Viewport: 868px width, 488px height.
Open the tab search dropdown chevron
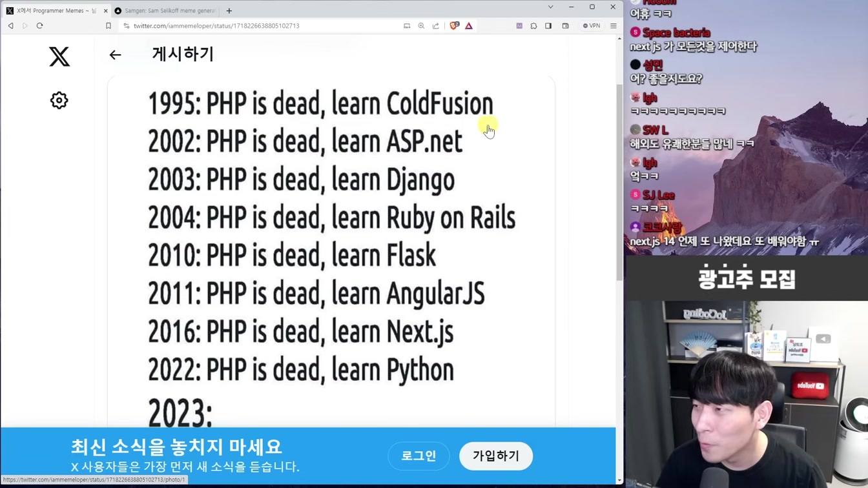coord(550,7)
